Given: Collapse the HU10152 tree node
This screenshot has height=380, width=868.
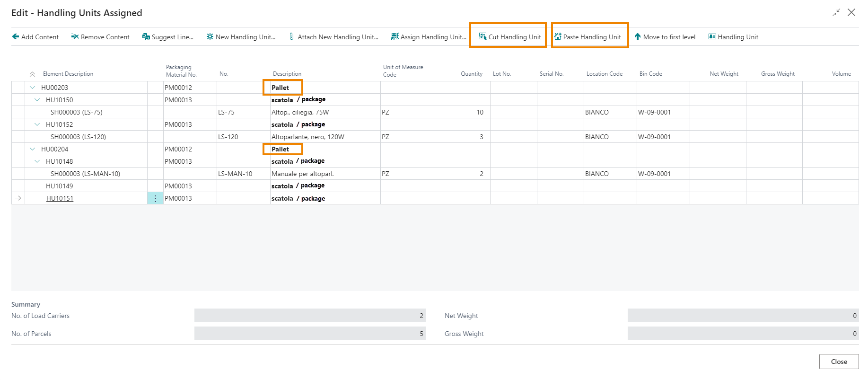Looking at the screenshot, I should [37, 124].
